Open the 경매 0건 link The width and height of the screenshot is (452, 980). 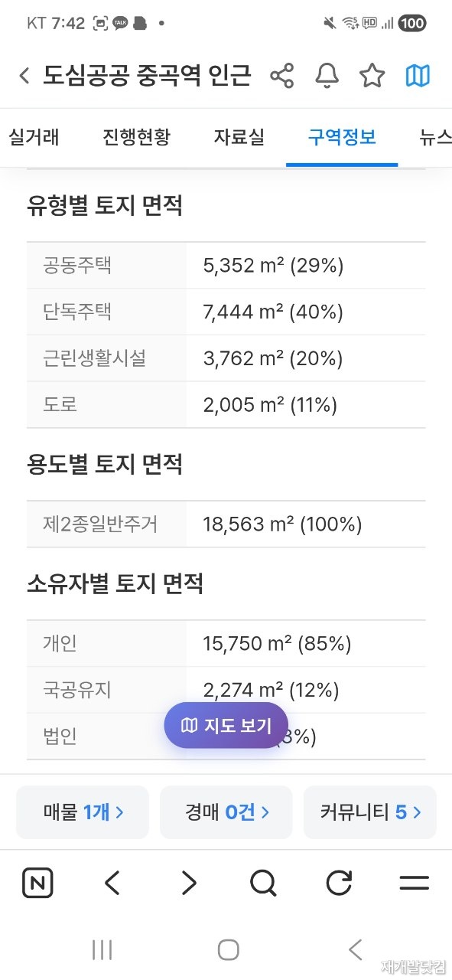pyautogui.click(x=226, y=812)
